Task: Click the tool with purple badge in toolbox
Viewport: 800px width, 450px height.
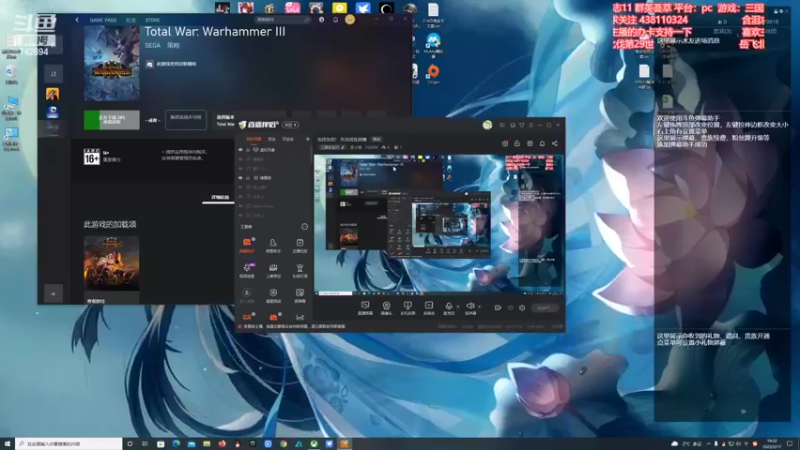Action: coord(247,270)
